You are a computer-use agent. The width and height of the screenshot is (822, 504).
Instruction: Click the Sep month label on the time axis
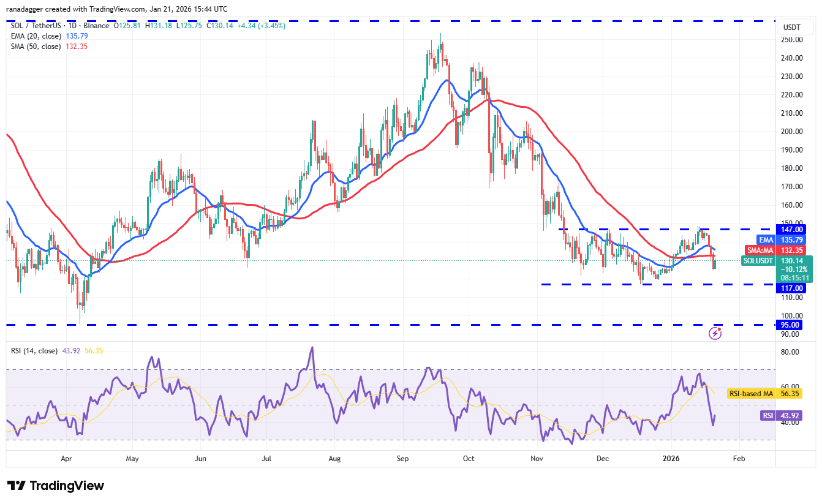tap(402, 458)
